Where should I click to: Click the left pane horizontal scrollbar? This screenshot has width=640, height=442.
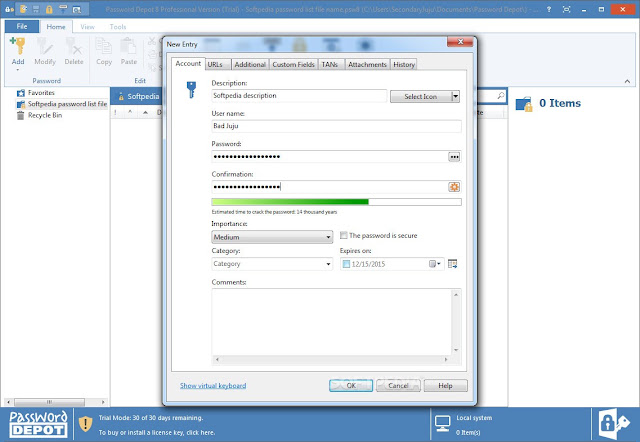(57, 402)
